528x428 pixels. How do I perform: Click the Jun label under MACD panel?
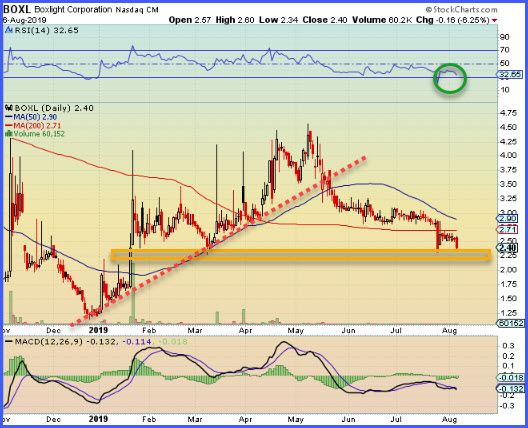click(x=349, y=419)
